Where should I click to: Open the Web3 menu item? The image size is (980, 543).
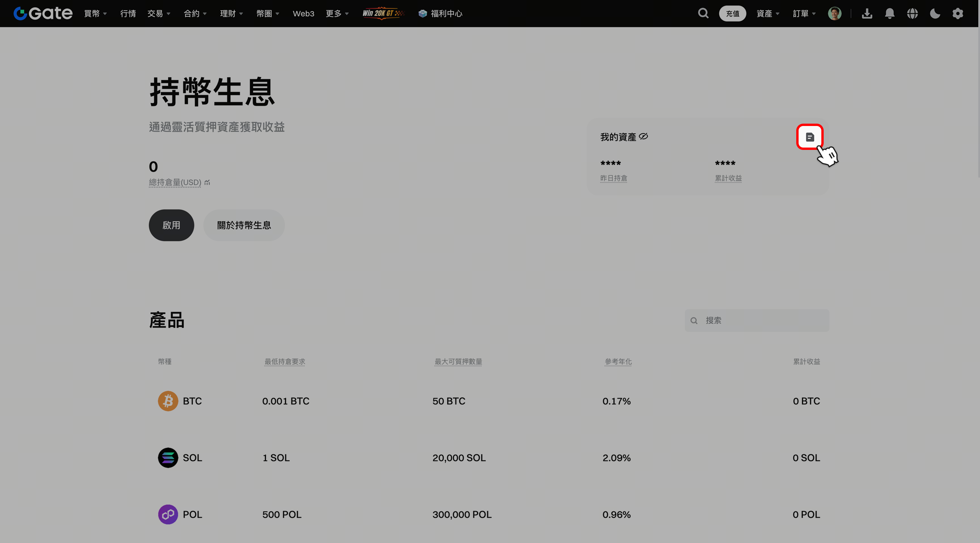coord(303,13)
